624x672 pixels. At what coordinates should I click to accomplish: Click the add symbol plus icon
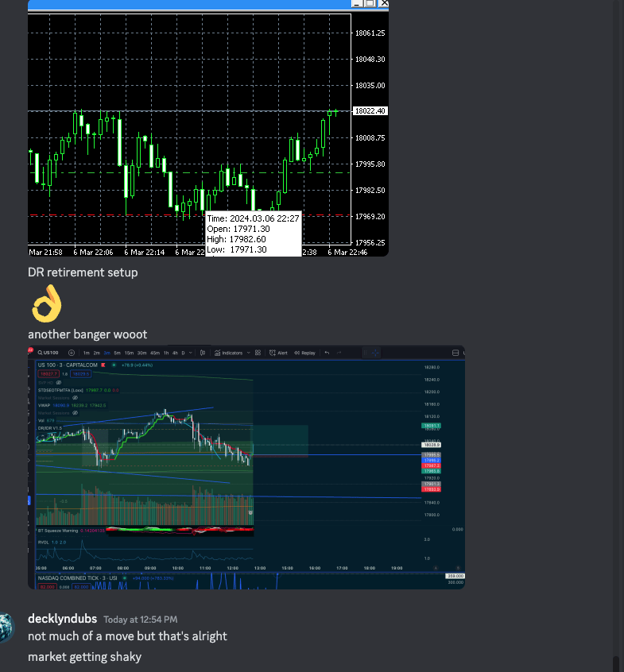click(x=72, y=353)
